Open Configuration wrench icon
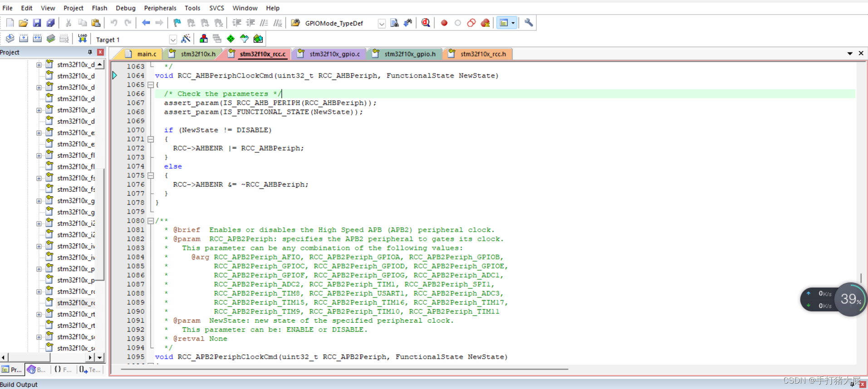 529,23
